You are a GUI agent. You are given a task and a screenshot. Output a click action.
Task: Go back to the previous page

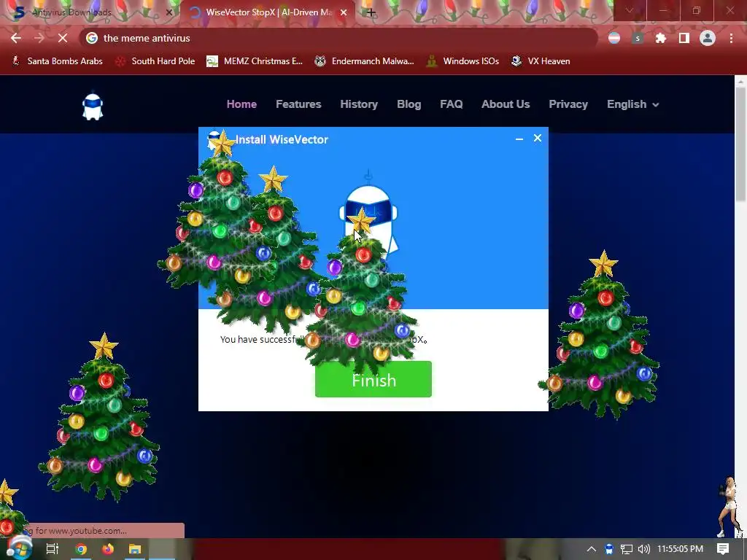(x=16, y=38)
